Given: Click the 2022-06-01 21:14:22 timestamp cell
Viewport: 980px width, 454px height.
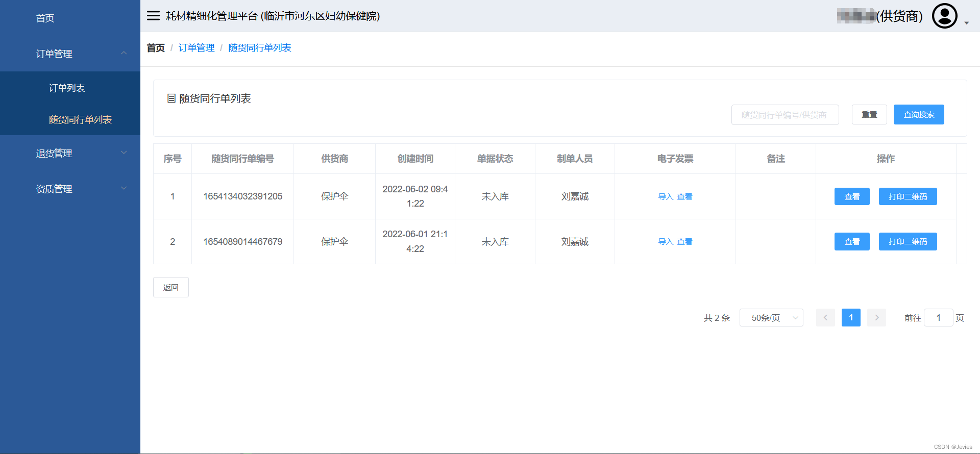Looking at the screenshot, I should 415,241.
